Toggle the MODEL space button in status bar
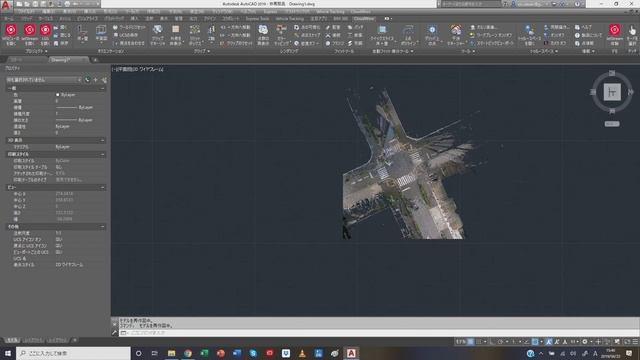Screen dimensions: 640x360 (461, 342)
